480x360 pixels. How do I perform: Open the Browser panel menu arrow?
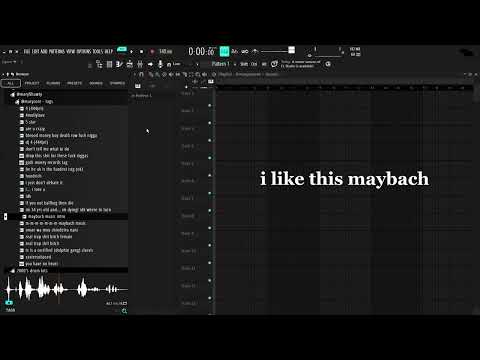(3, 74)
